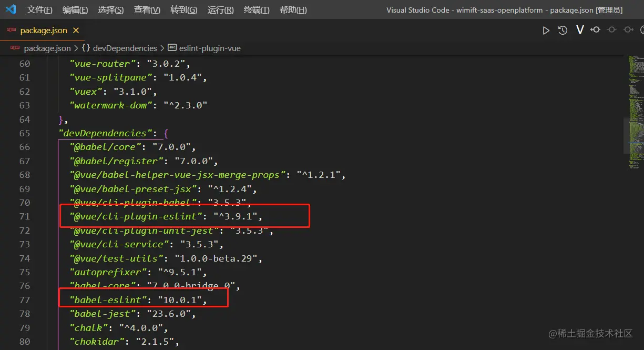Click the dimmed commit circle icon
Screen dimensions: 644x350
[611, 30]
